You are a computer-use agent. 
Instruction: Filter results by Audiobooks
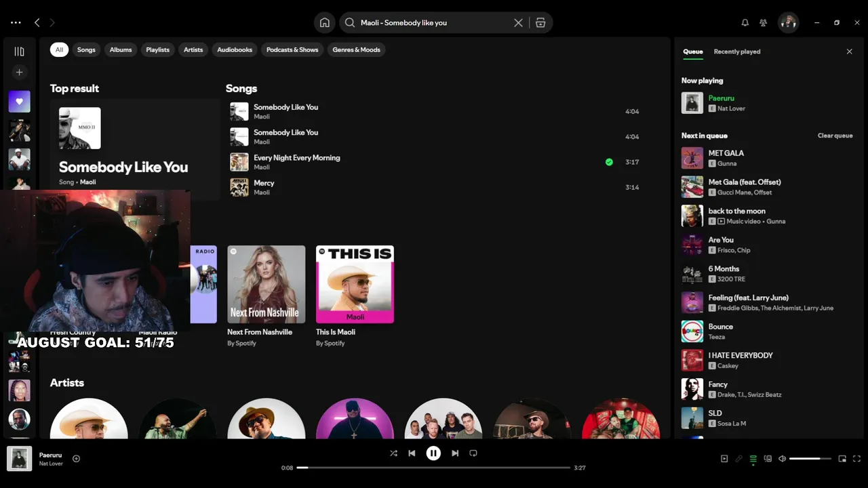[235, 49]
